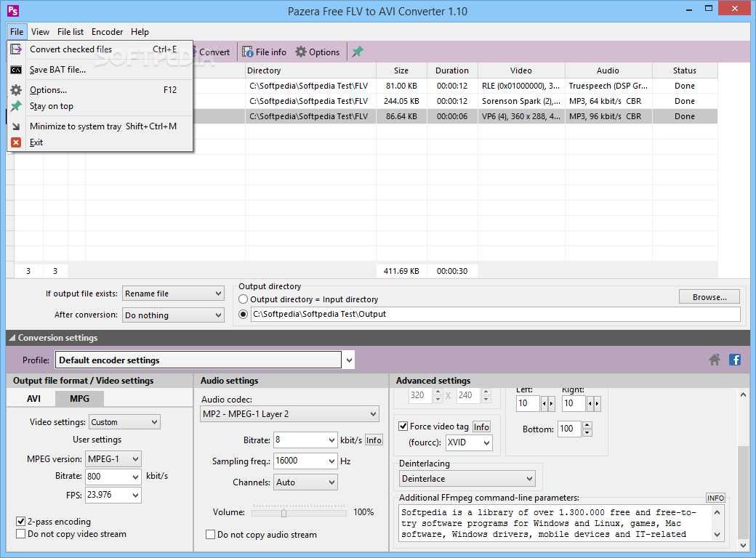Open the Help menu
Viewport: 756px width, 558px height.
click(x=140, y=32)
